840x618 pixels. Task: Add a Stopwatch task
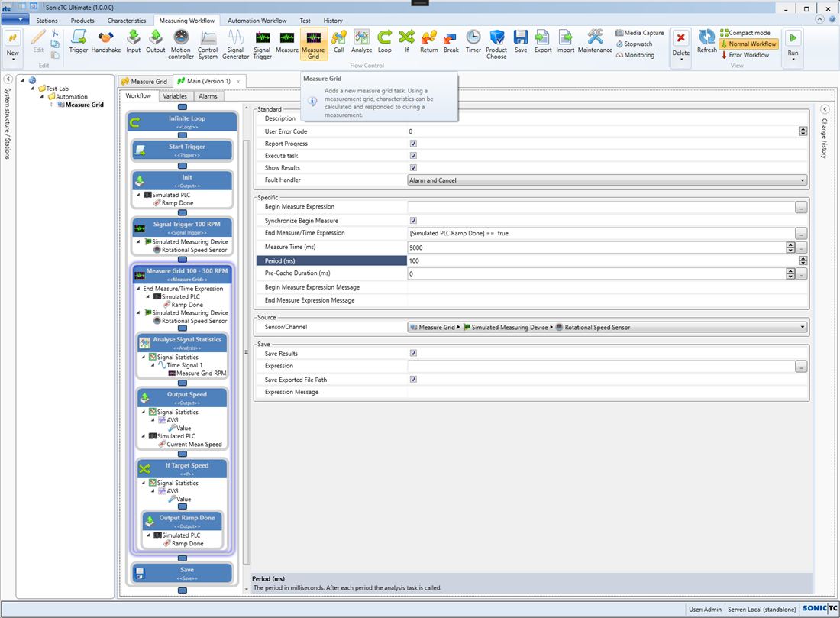(x=635, y=44)
